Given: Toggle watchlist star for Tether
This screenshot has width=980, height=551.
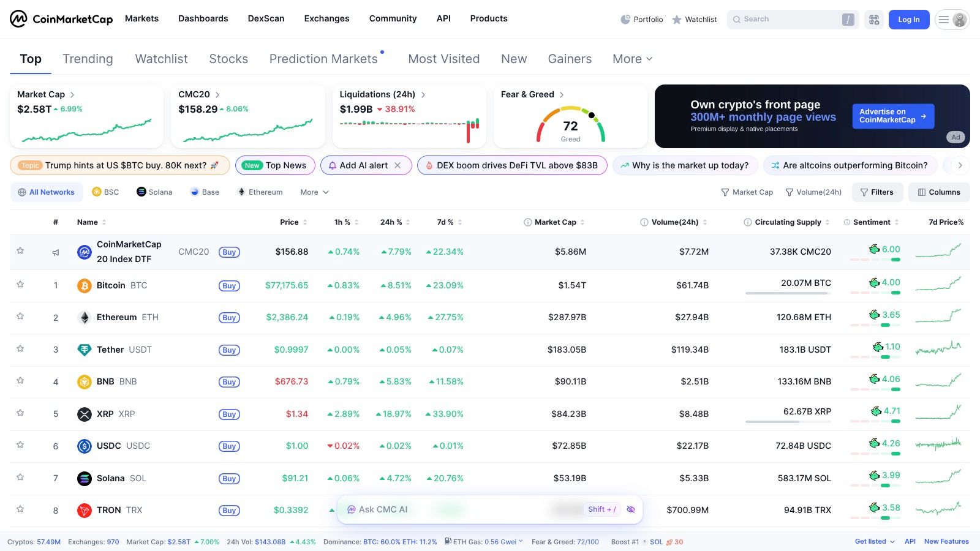Looking at the screenshot, I should 20,349.
